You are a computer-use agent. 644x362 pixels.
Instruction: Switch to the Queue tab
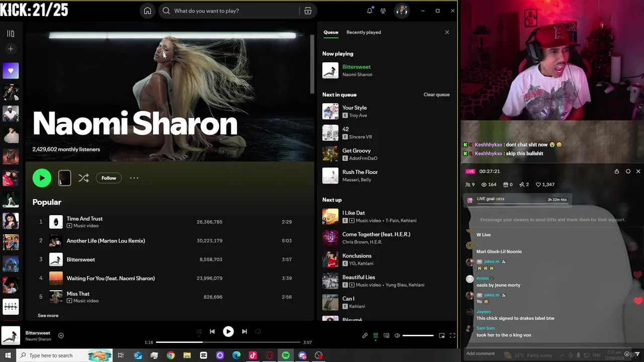(331, 32)
